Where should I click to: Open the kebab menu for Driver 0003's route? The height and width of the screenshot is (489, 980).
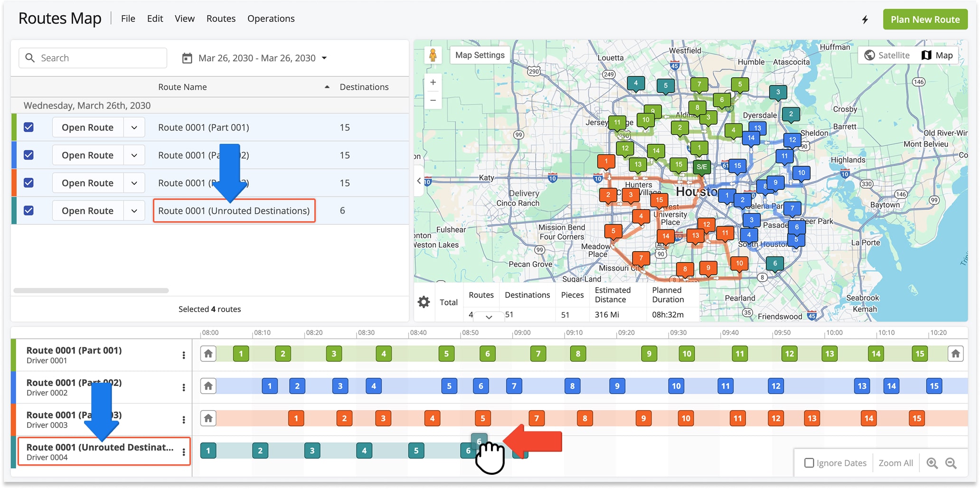pyautogui.click(x=184, y=419)
